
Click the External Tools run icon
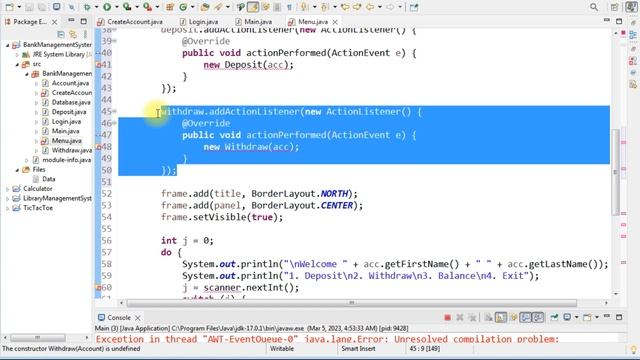147,7
